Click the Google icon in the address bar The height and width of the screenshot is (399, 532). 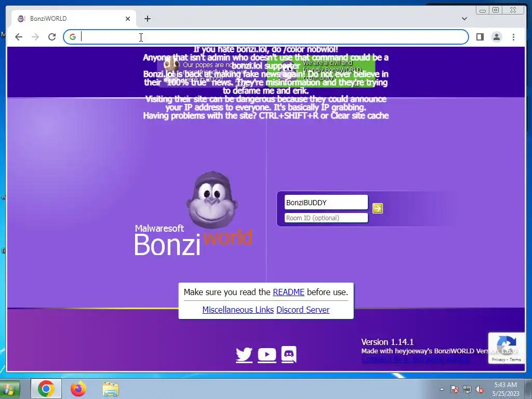point(73,37)
